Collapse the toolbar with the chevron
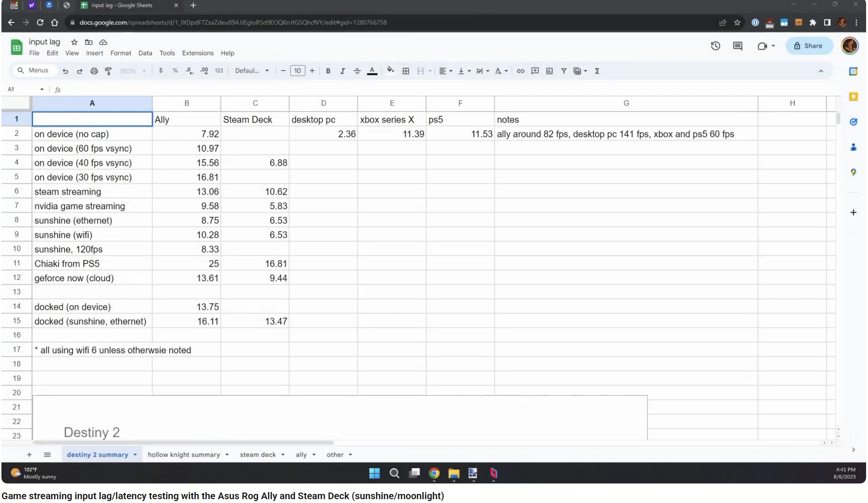Image resolution: width=868 pixels, height=503 pixels. (821, 71)
